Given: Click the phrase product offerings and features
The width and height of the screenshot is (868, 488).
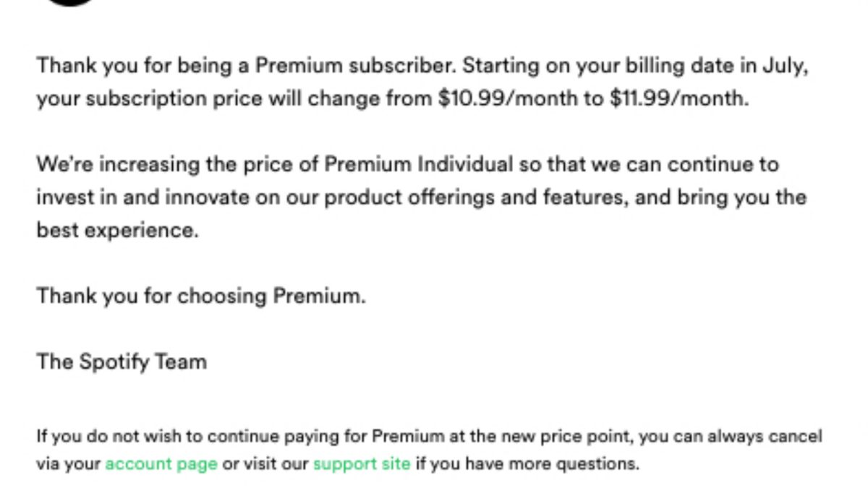Looking at the screenshot, I should (x=493, y=197).
